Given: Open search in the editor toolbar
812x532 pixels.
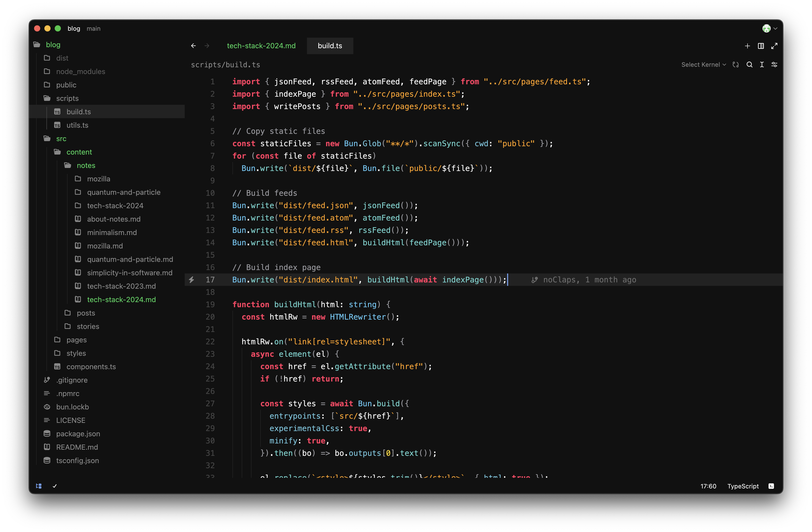Looking at the screenshot, I should click(x=749, y=65).
